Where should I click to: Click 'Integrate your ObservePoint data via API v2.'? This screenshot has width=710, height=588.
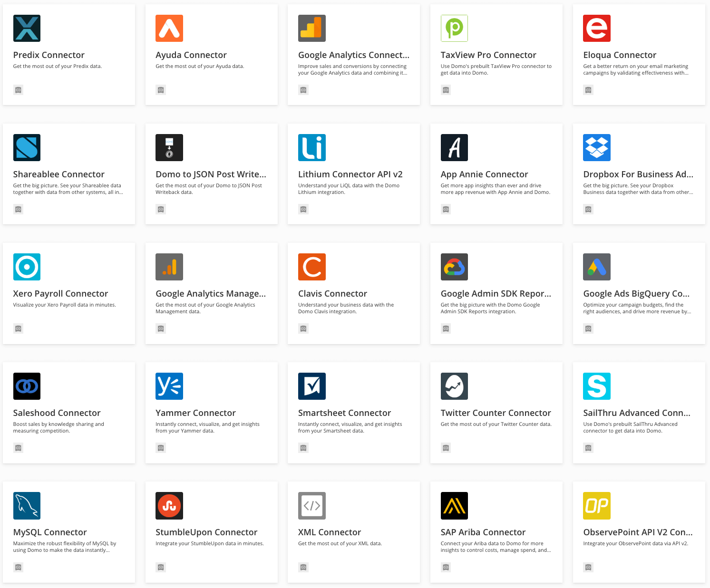[x=636, y=543]
